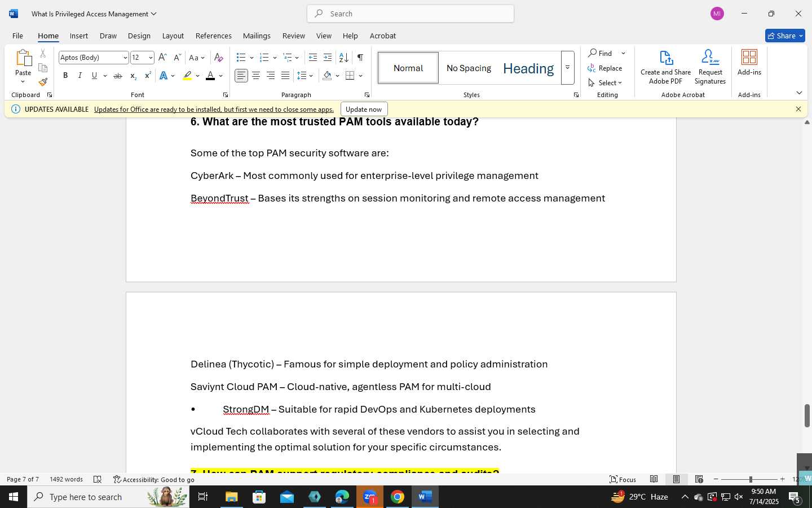The height and width of the screenshot is (508, 812).
Task: Click the 1492 words count
Action: [66, 479]
